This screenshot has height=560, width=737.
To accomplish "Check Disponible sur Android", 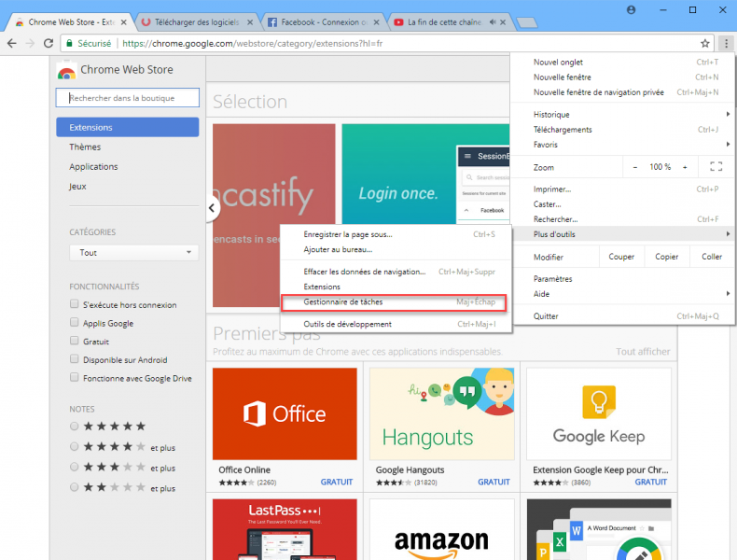I will tap(75, 359).
